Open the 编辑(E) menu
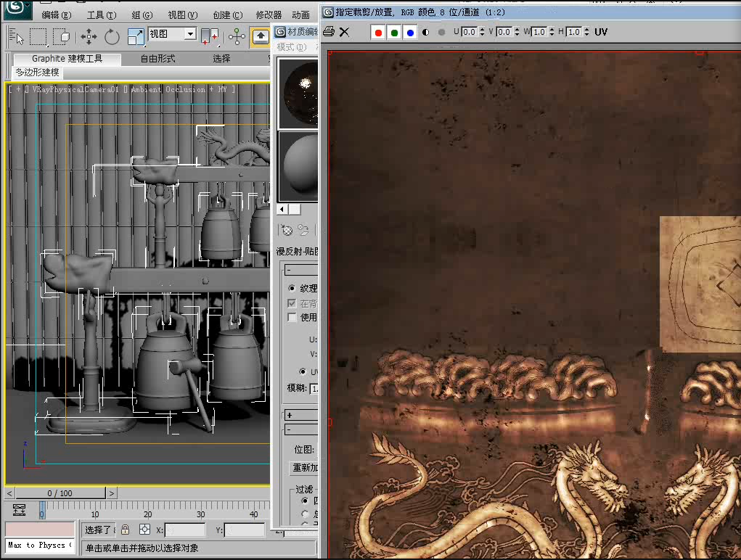 [x=57, y=15]
